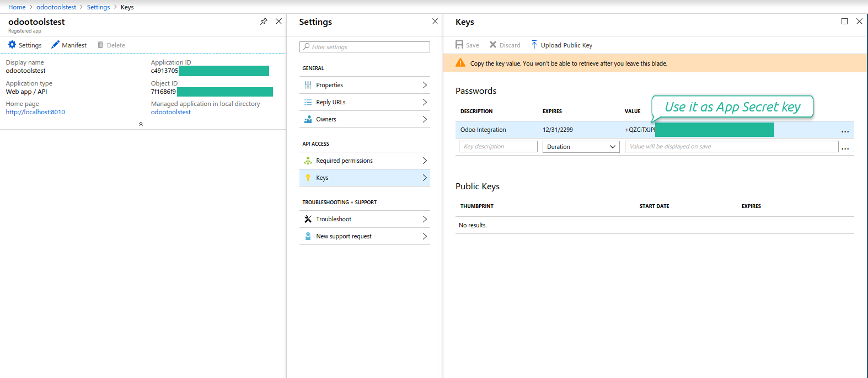868x378 pixels.
Task: Click the START DATE column header
Action: 654,206
